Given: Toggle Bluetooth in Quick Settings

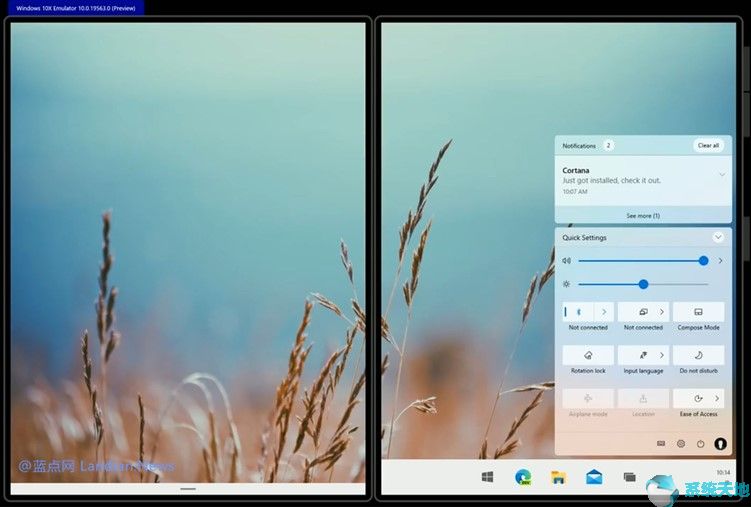Looking at the screenshot, I should click(579, 312).
